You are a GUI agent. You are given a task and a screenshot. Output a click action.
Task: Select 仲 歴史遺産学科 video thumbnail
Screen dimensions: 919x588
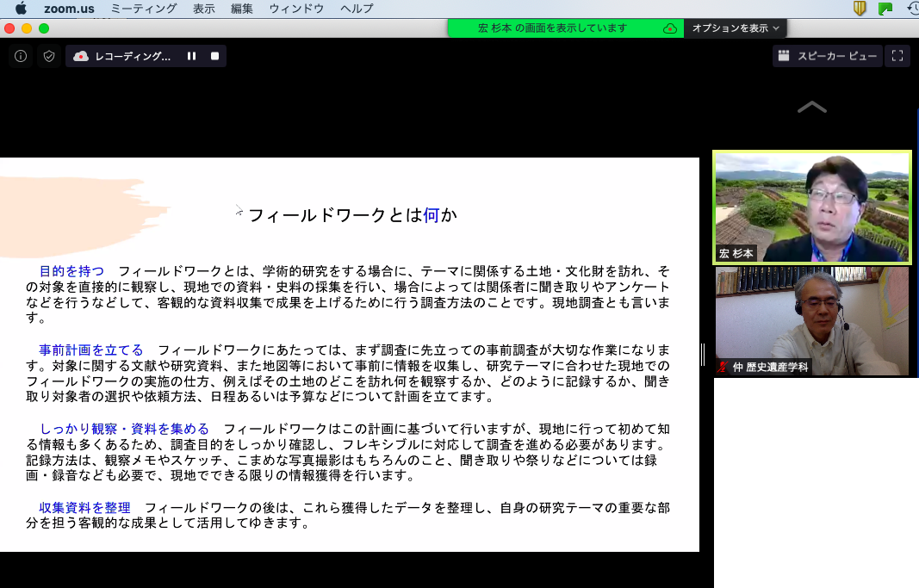pyautogui.click(x=811, y=321)
